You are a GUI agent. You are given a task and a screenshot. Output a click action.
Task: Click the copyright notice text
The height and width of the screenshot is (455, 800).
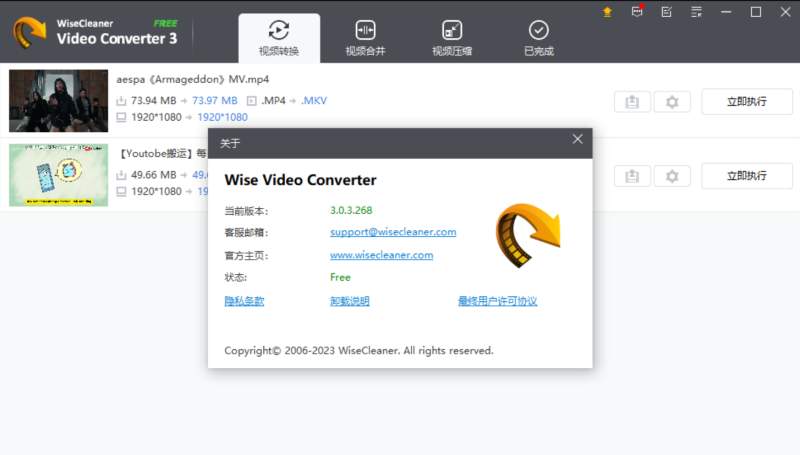click(359, 350)
